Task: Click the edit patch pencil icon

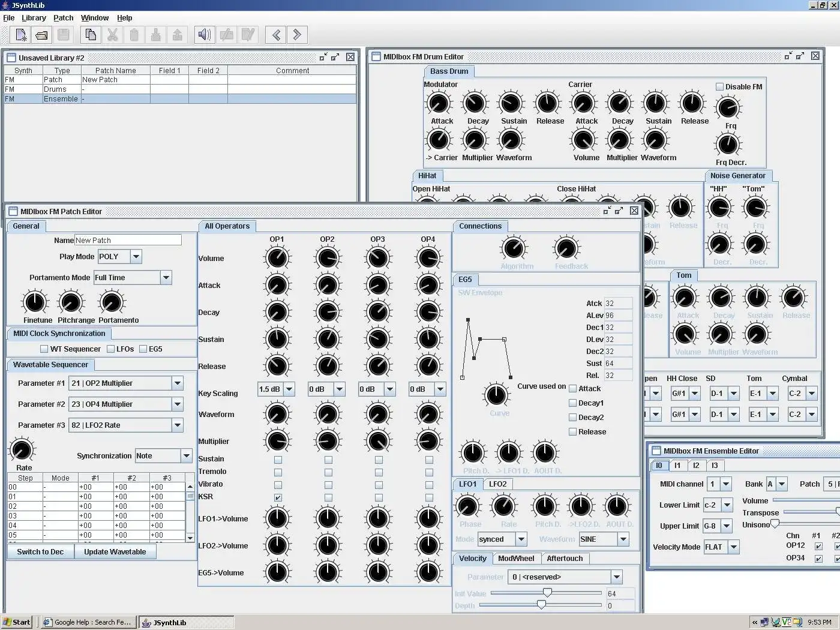Action: pos(248,35)
